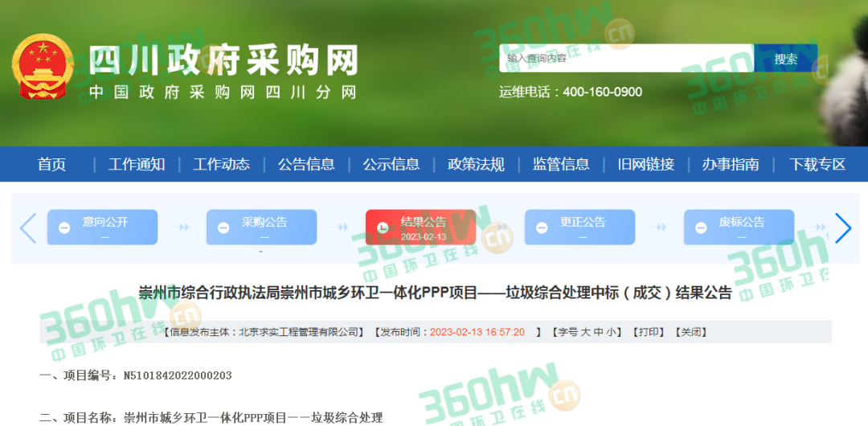Open the 政策法规 nav item
Viewport: 868px width, 426px height.
[476, 164]
